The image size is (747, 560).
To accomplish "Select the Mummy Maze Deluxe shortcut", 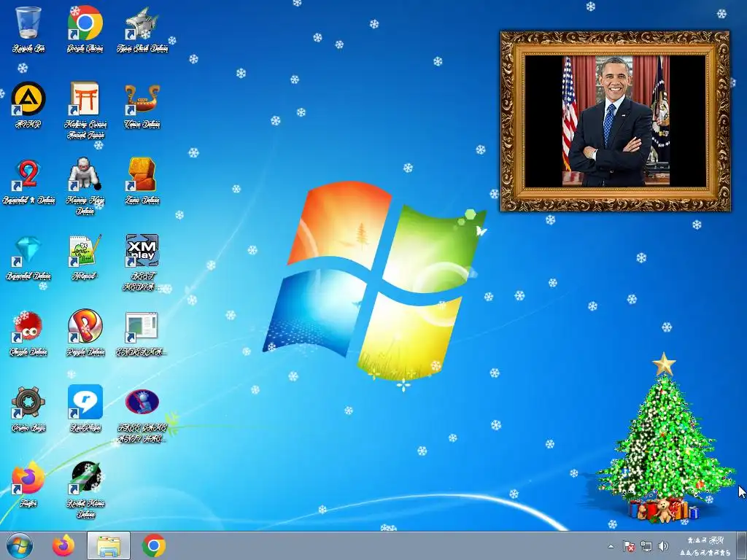I will pyautogui.click(x=85, y=186).
